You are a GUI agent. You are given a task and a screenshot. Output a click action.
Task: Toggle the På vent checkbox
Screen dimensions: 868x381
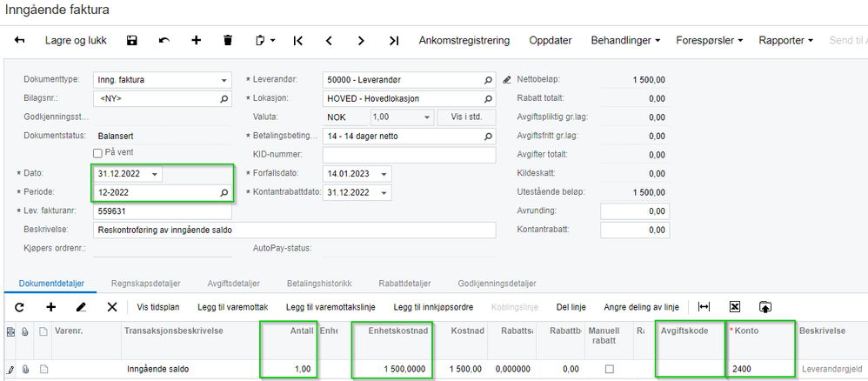[98, 153]
